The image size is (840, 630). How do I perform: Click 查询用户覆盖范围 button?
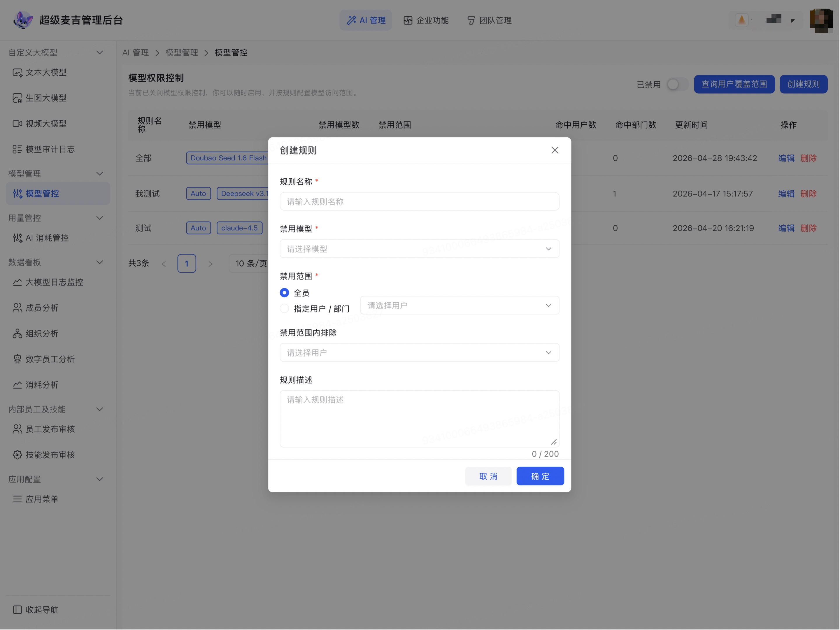pyautogui.click(x=734, y=84)
